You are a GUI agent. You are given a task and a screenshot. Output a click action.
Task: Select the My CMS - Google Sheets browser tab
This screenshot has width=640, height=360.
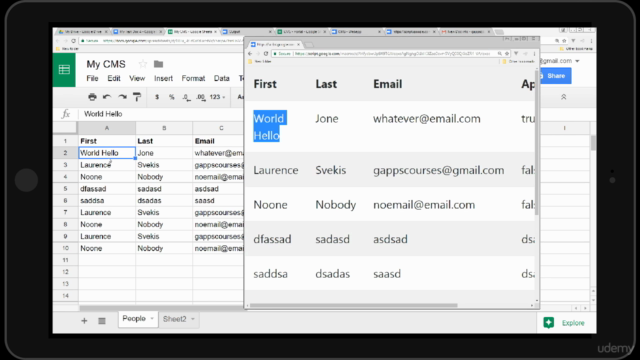tap(193, 31)
